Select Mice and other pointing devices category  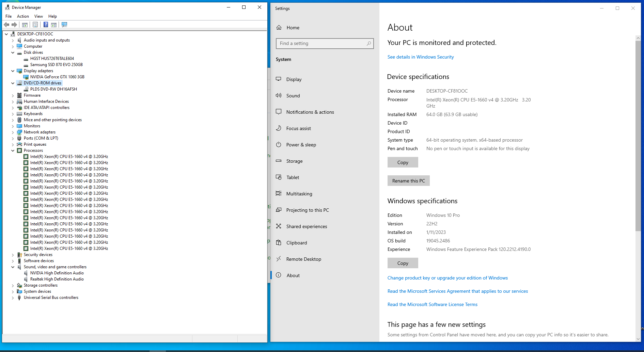point(53,120)
